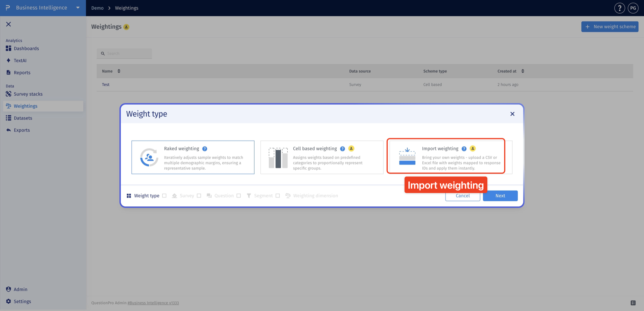The width and height of the screenshot is (644, 311).
Task: Open the Business Intelligence v1333 footer link
Action: [x=153, y=303]
